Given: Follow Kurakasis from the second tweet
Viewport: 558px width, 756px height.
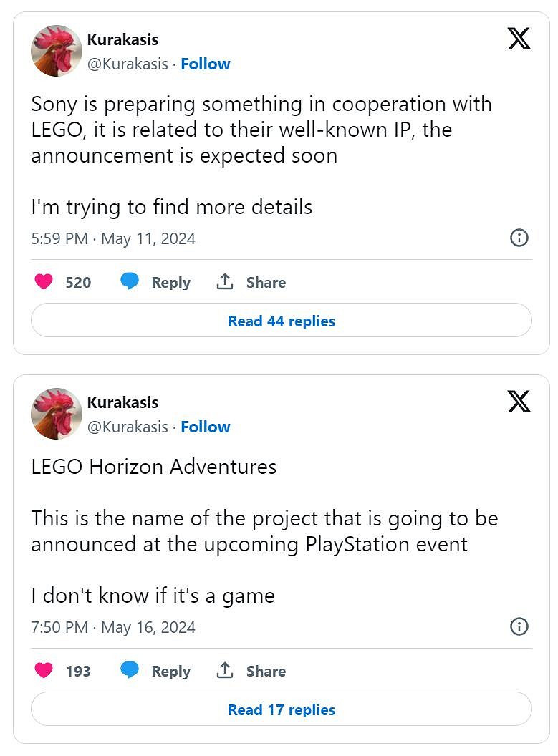Looking at the screenshot, I should [205, 427].
